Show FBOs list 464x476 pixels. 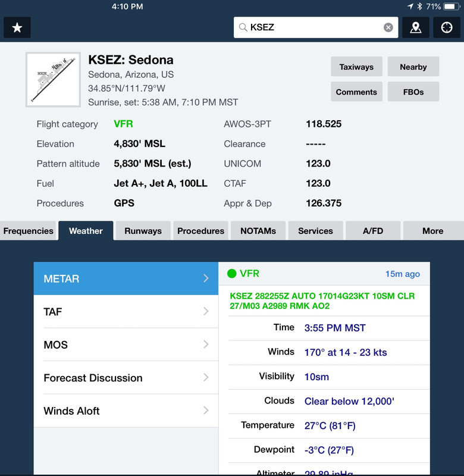[x=413, y=92]
